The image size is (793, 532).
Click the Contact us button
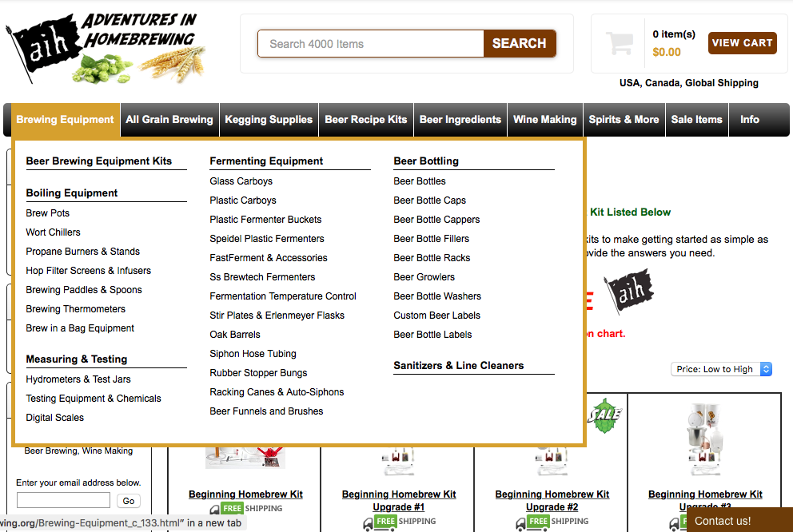pyautogui.click(x=722, y=520)
